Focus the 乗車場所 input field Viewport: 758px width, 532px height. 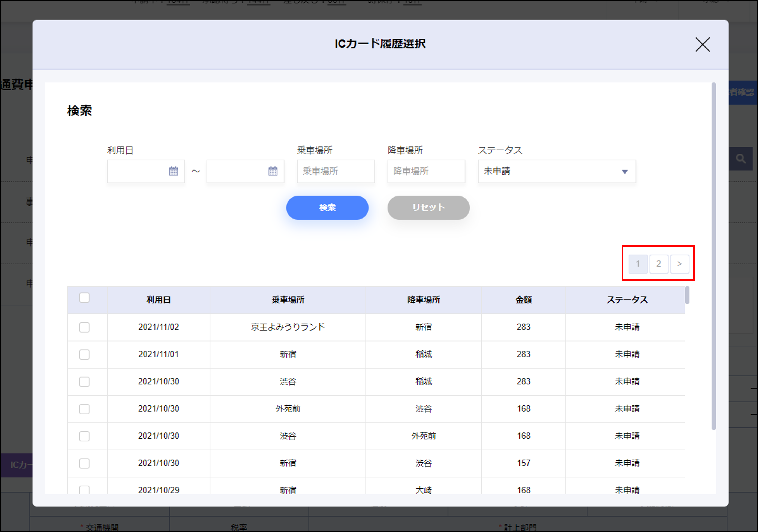tap(336, 171)
